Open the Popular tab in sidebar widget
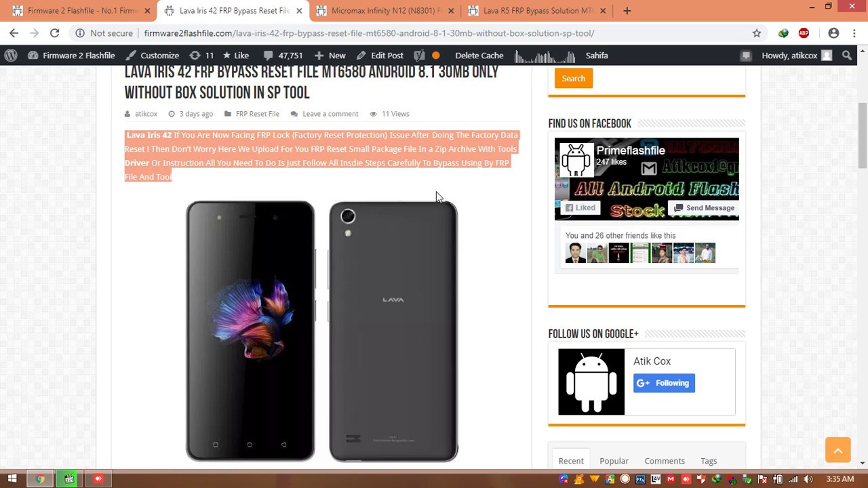The image size is (868, 488). (x=614, y=461)
